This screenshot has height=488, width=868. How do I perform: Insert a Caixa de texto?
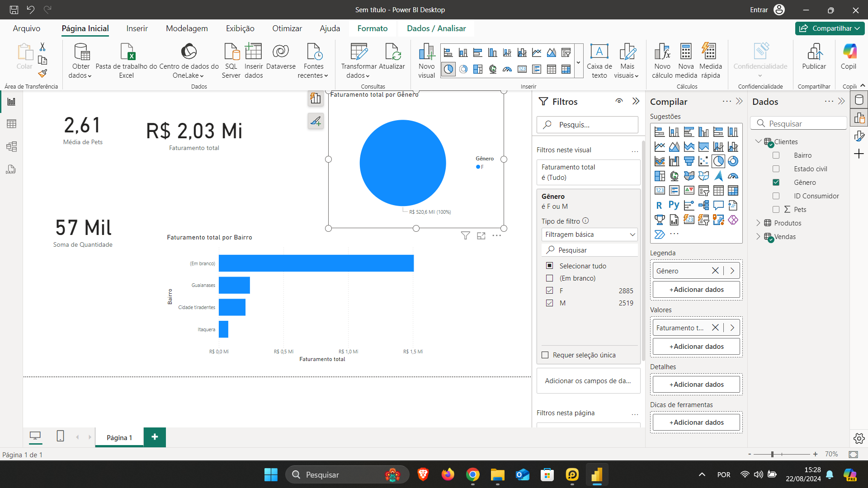(x=599, y=61)
